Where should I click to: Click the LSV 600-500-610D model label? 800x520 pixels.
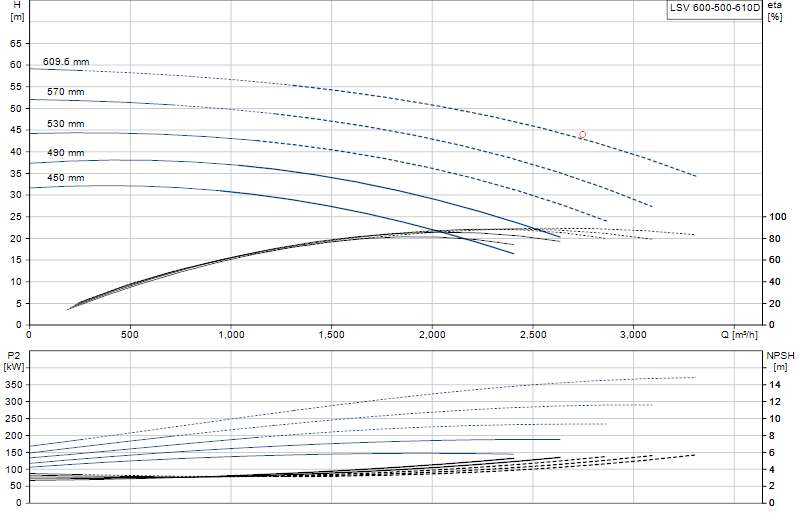tap(714, 8)
